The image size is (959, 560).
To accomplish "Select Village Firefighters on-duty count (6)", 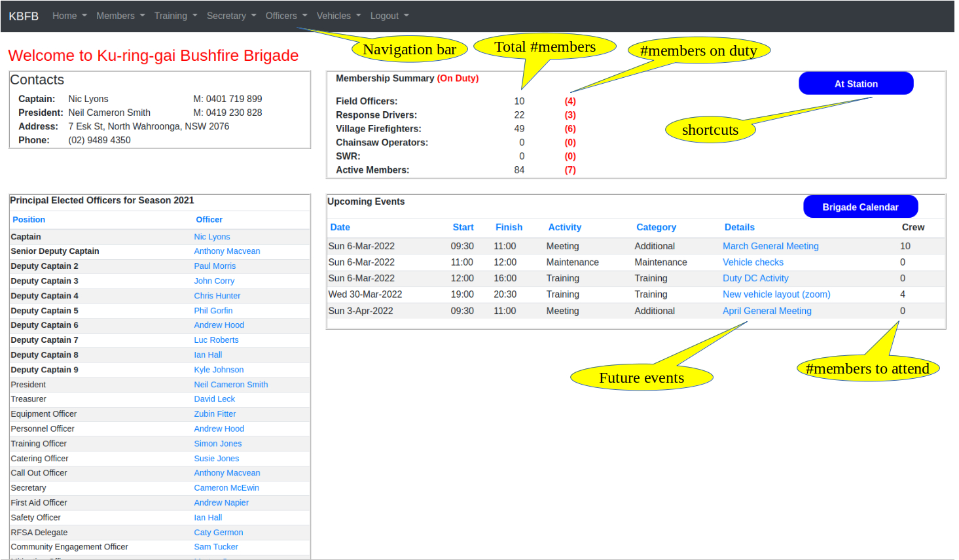I will pyautogui.click(x=570, y=129).
